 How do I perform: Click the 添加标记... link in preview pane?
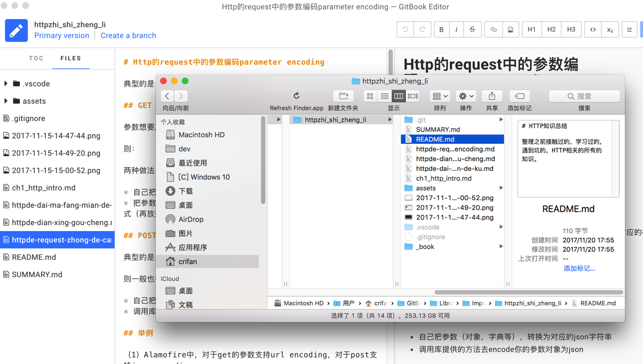pos(579,269)
